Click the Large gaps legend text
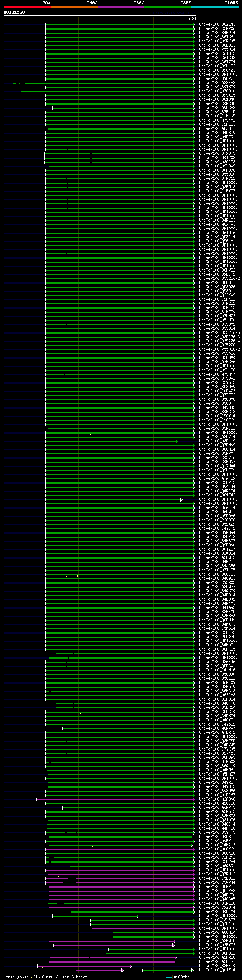Image resolution: width=242 pixels, height=980 pixels. 47,977
